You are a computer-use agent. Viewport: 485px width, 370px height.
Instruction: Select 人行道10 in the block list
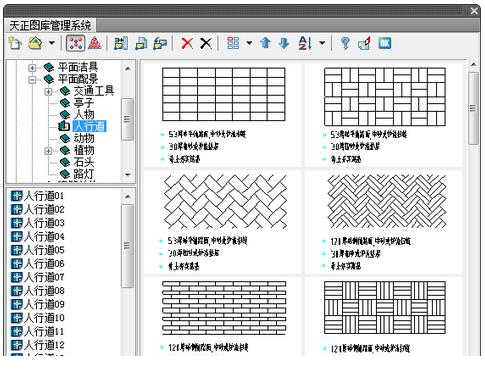44,318
